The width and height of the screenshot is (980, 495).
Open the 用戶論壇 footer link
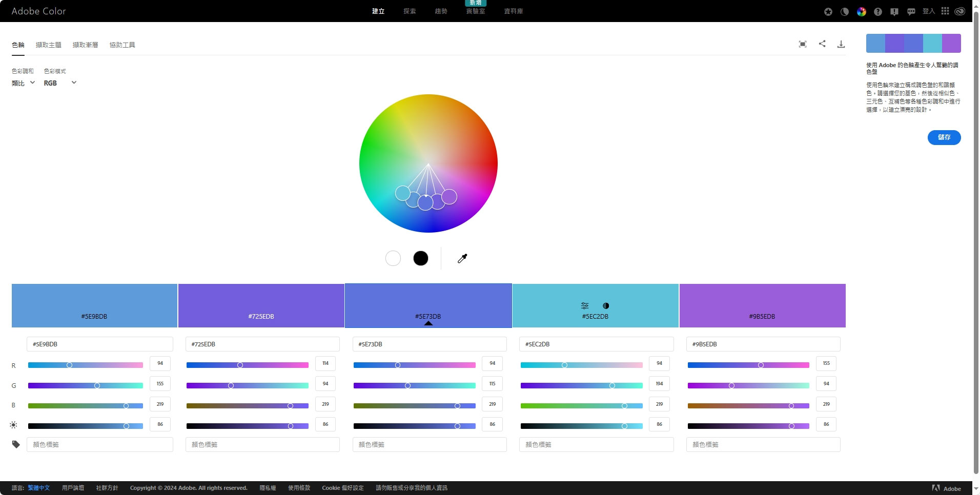(x=73, y=488)
